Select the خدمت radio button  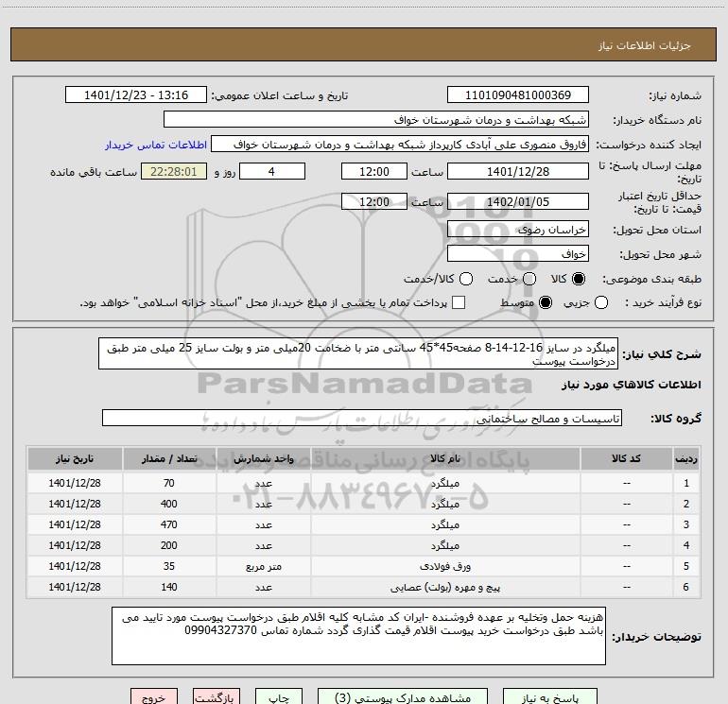point(529,279)
